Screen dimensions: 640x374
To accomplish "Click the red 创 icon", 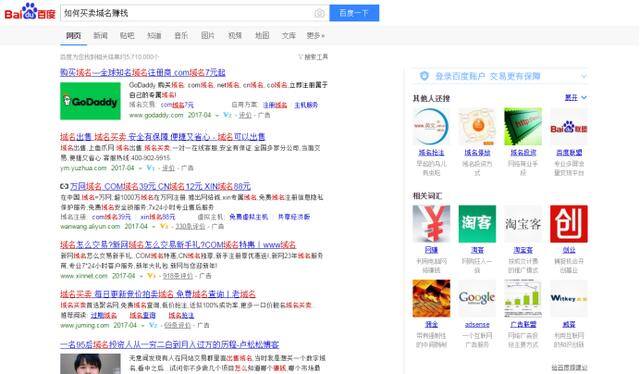I will pyautogui.click(x=569, y=224).
